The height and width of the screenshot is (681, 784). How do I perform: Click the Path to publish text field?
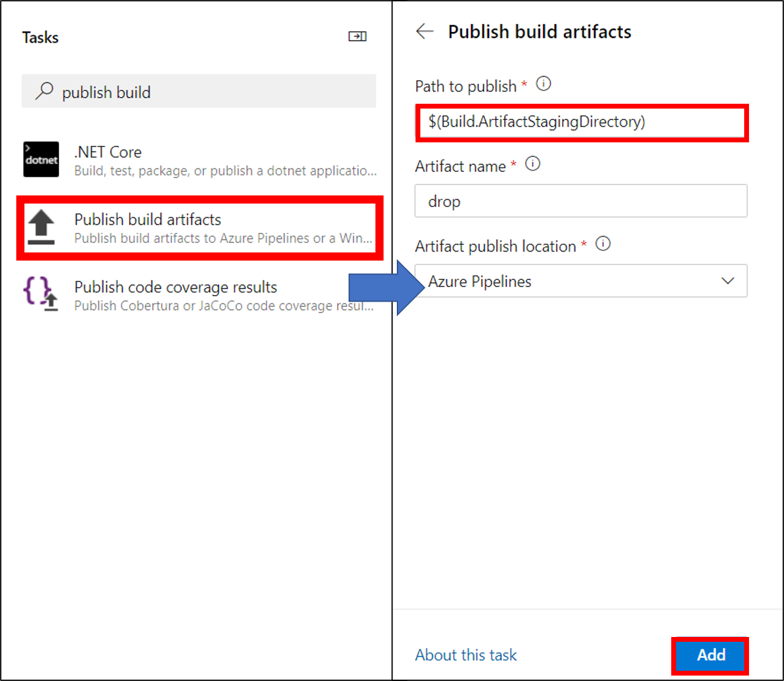pos(581,122)
